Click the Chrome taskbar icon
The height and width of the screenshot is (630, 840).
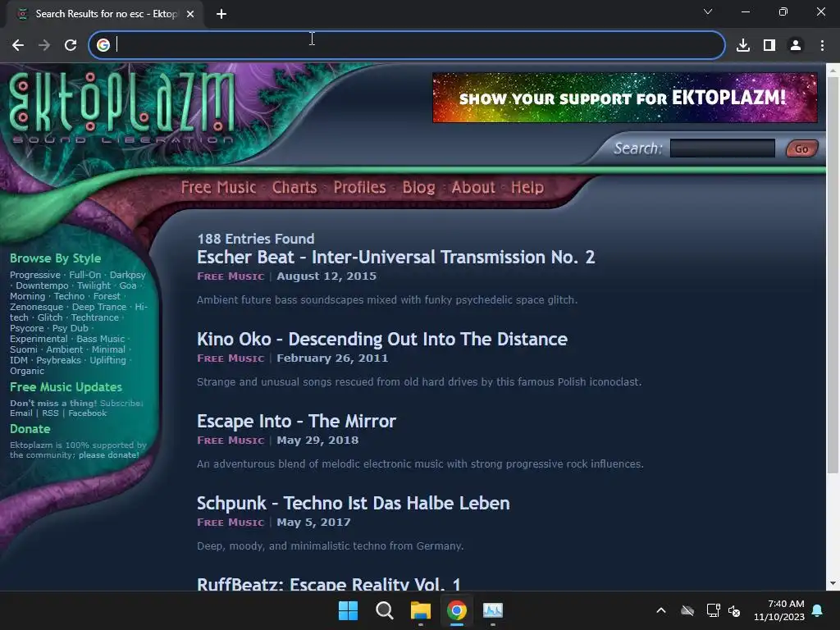coord(456,610)
